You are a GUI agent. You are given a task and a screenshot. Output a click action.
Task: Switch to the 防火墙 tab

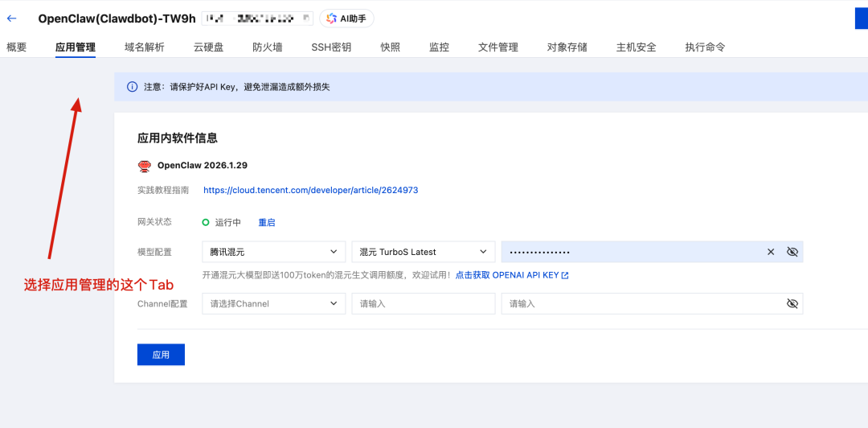pyautogui.click(x=267, y=47)
